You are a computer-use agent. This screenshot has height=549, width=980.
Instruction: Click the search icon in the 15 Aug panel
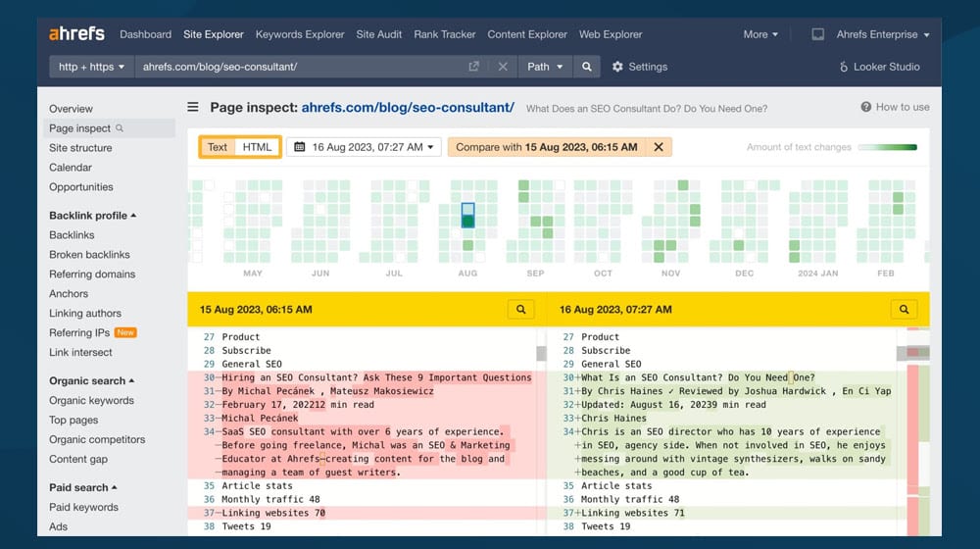coord(521,309)
